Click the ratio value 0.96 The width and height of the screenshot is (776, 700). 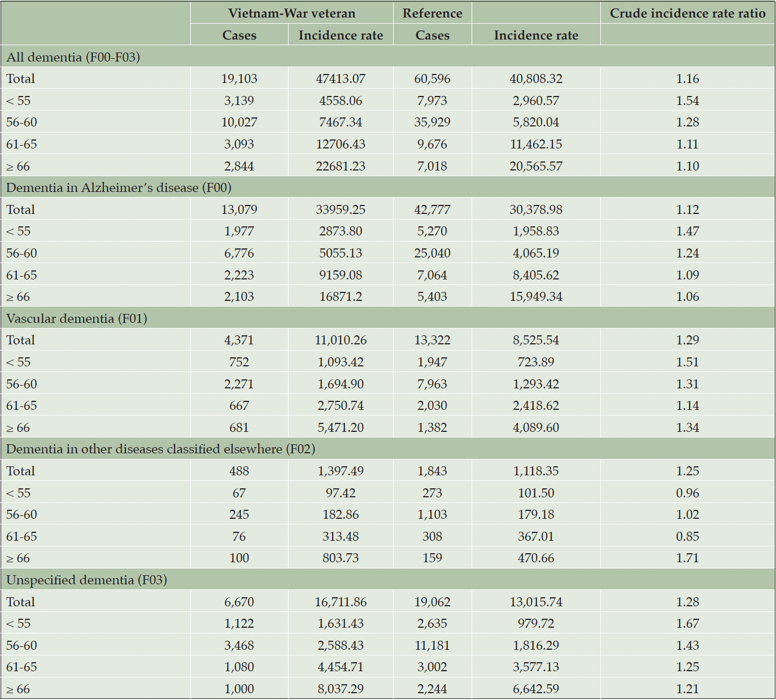tap(687, 493)
